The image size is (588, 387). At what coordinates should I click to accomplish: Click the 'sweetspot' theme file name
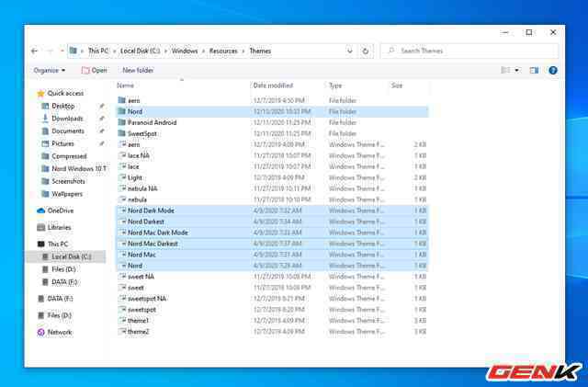pyautogui.click(x=141, y=310)
